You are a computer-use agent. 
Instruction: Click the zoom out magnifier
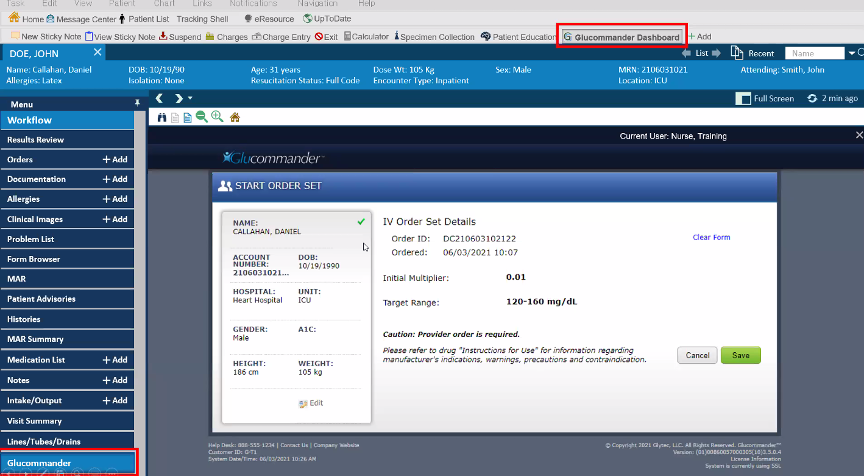pyautogui.click(x=202, y=117)
